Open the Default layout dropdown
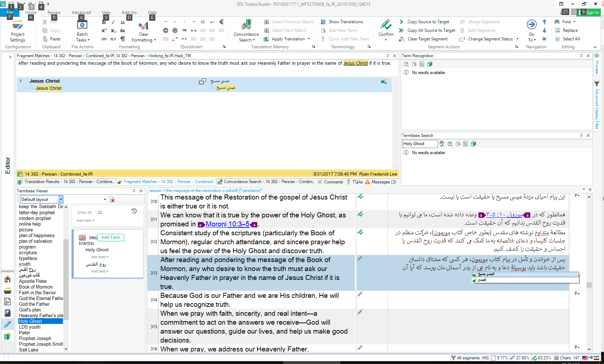This screenshot has width=604, height=364. click(61, 200)
